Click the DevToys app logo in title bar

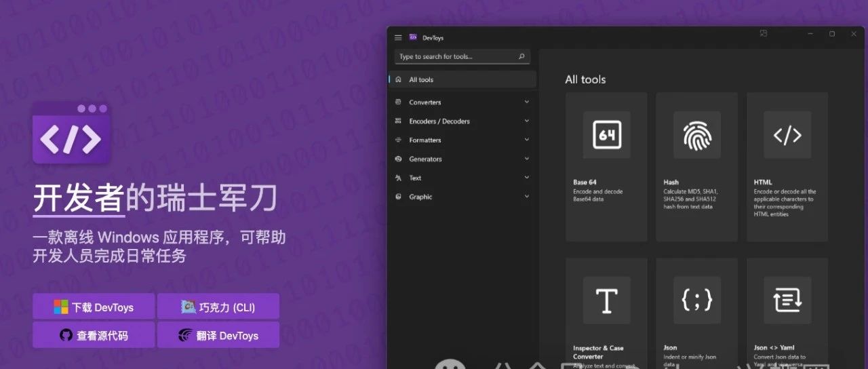click(x=413, y=37)
